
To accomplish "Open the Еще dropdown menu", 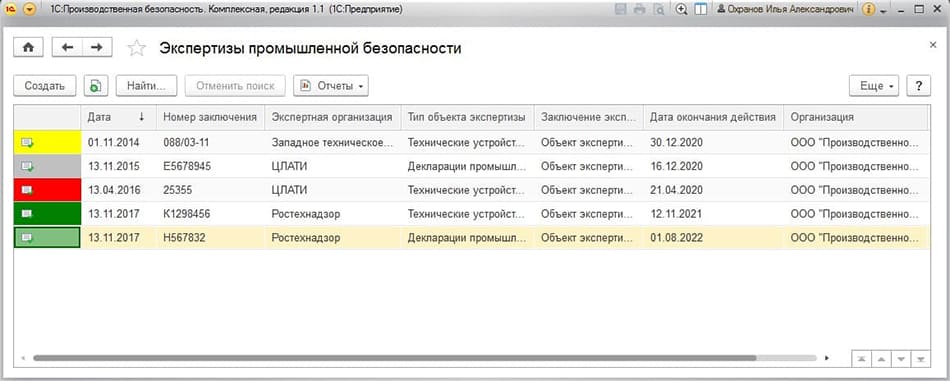I will (874, 86).
